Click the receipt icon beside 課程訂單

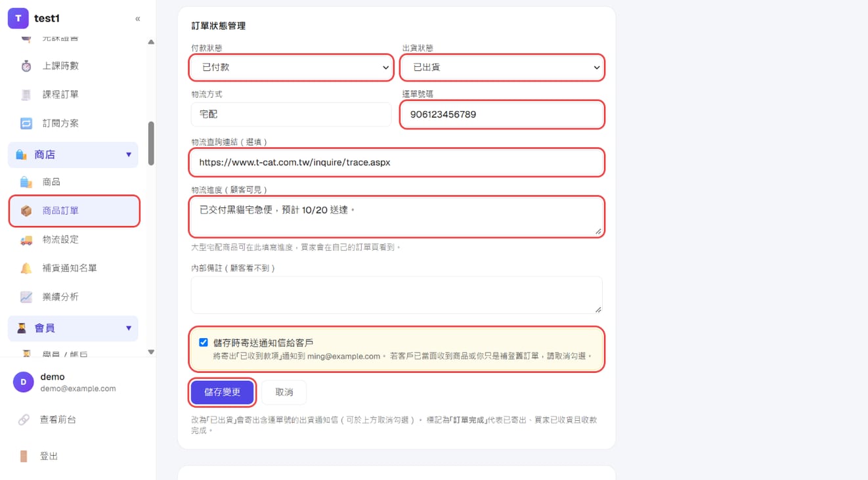(26, 95)
